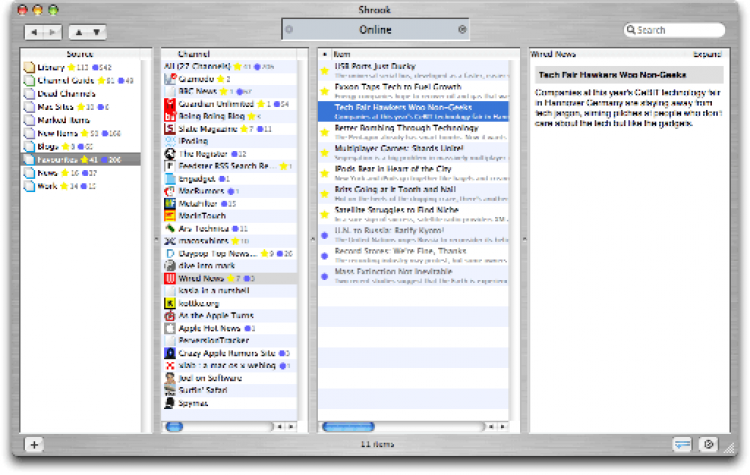Open the Tech Fair Hawkers Woo Non-Geeks item
Viewport: 750px width, 475px height.
click(x=414, y=111)
